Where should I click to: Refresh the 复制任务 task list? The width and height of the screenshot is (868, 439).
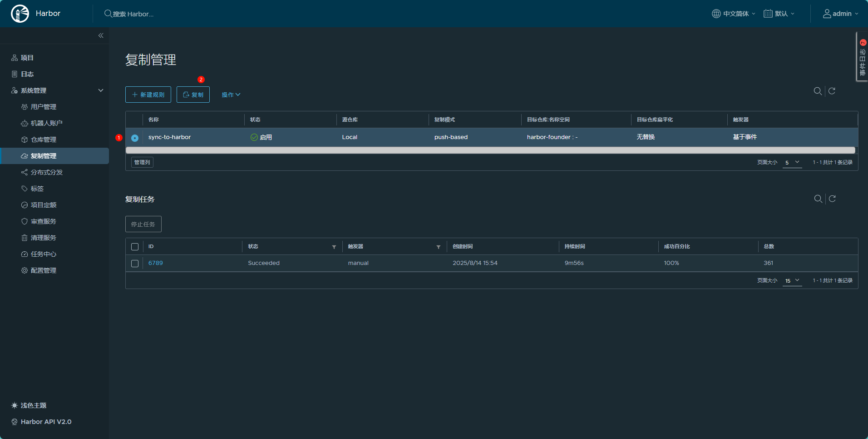click(x=832, y=199)
